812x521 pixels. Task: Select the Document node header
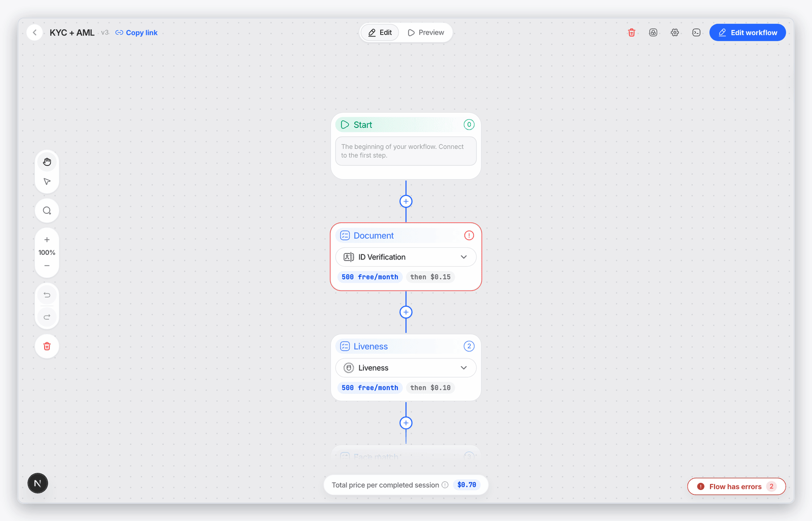pos(406,236)
